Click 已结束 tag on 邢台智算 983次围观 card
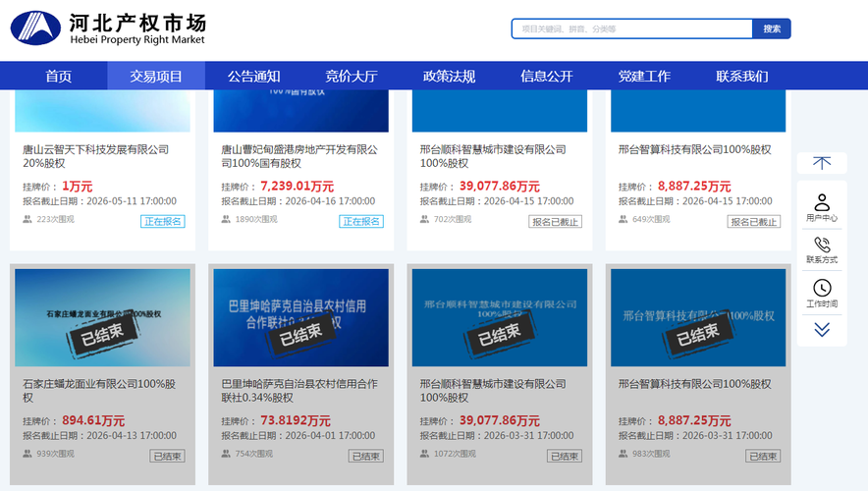The height and width of the screenshot is (491, 868). [x=763, y=456]
